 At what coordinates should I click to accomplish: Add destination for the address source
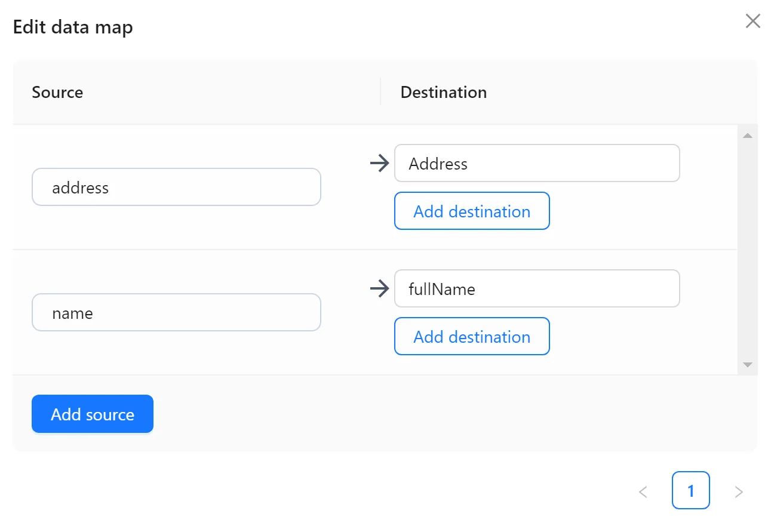pyautogui.click(x=472, y=211)
